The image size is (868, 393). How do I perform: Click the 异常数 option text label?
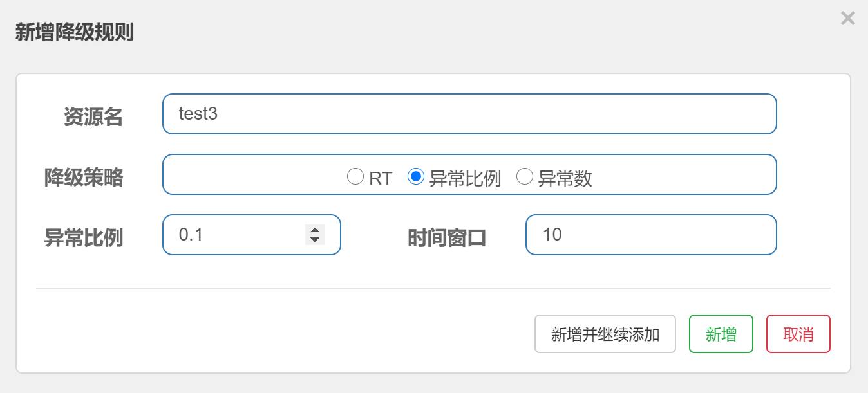565,178
